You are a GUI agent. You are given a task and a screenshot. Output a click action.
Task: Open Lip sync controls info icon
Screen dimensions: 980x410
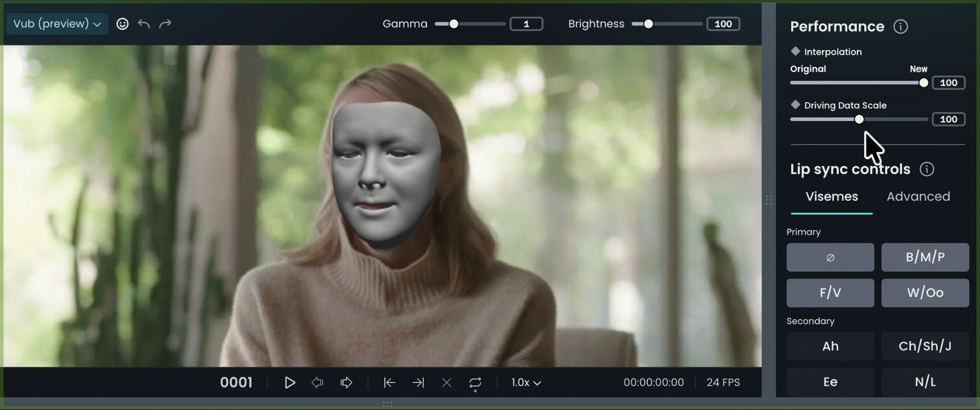[x=927, y=169]
